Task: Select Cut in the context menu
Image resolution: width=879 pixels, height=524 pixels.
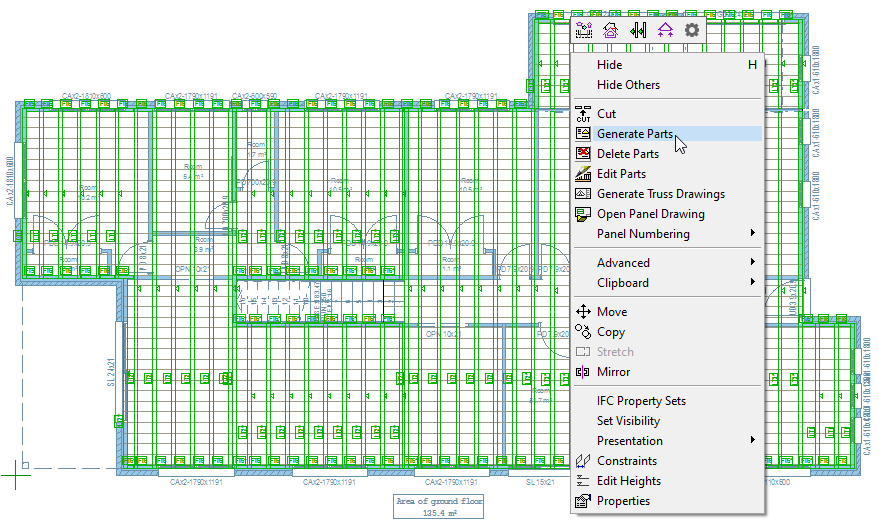Action: coord(606,114)
